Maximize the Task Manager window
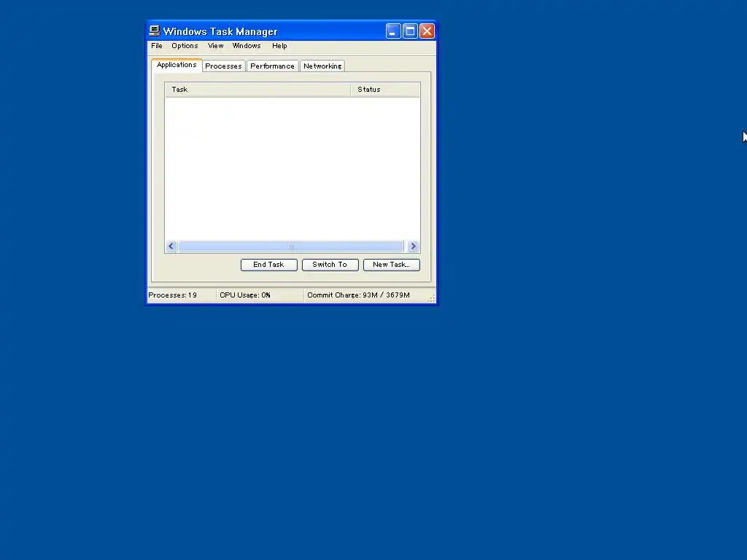Screen dimensions: 747x560 point(410,31)
